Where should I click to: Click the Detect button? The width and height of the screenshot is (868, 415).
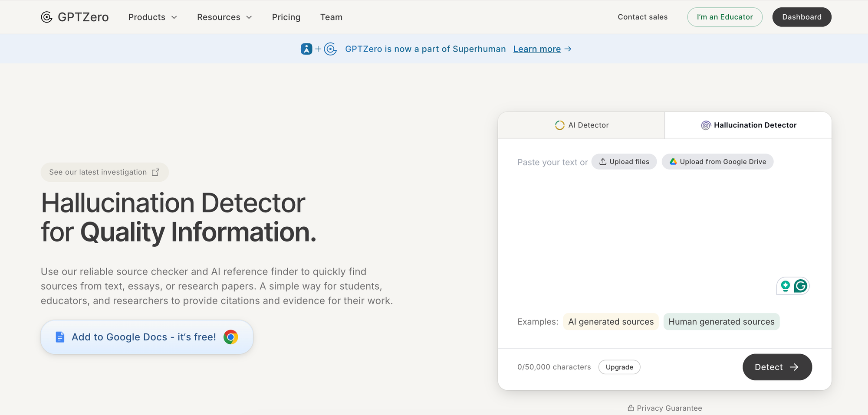pos(777,367)
